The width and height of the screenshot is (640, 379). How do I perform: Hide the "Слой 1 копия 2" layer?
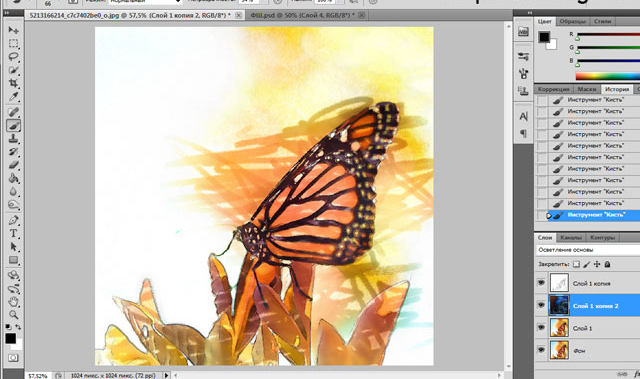(x=542, y=305)
